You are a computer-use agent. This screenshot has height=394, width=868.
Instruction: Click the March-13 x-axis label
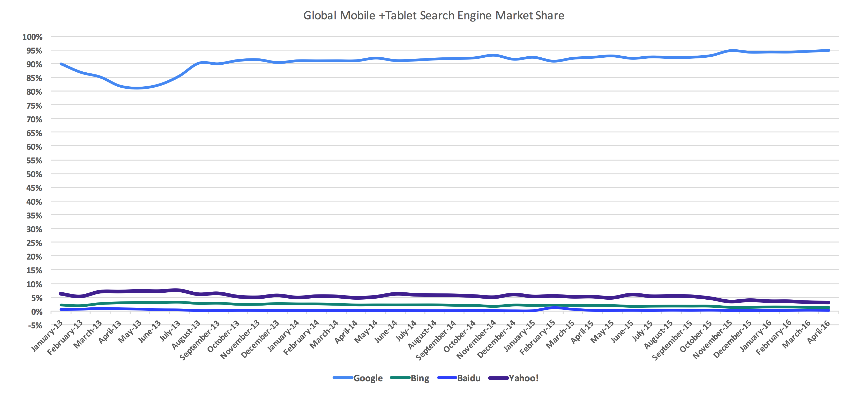click(x=88, y=334)
